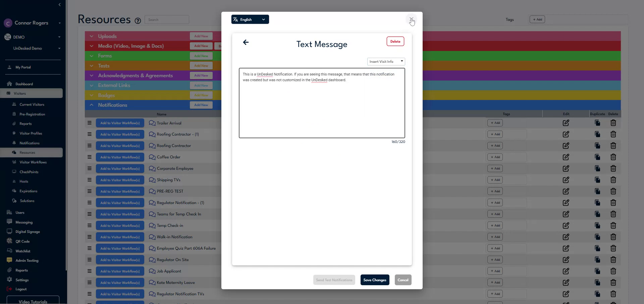Collapse the sidebar with the top arrow
Image resolution: width=644 pixels, height=304 pixels.
59,4
